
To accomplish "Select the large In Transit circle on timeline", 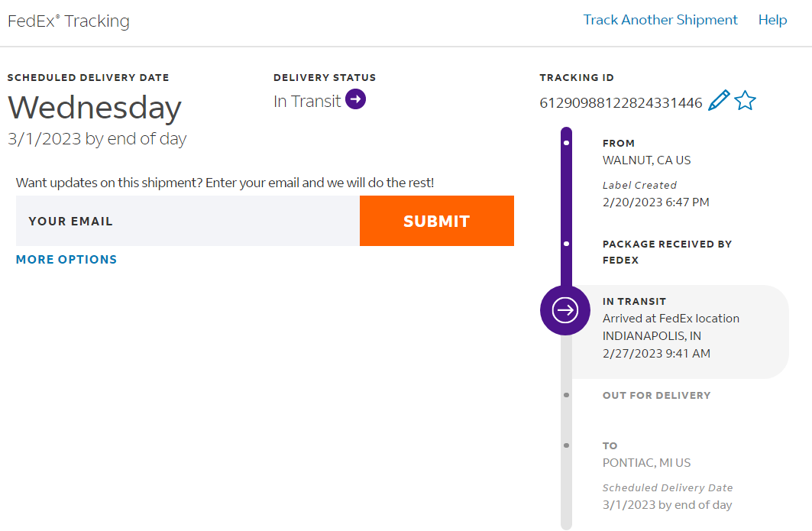I will pyautogui.click(x=565, y=310).
